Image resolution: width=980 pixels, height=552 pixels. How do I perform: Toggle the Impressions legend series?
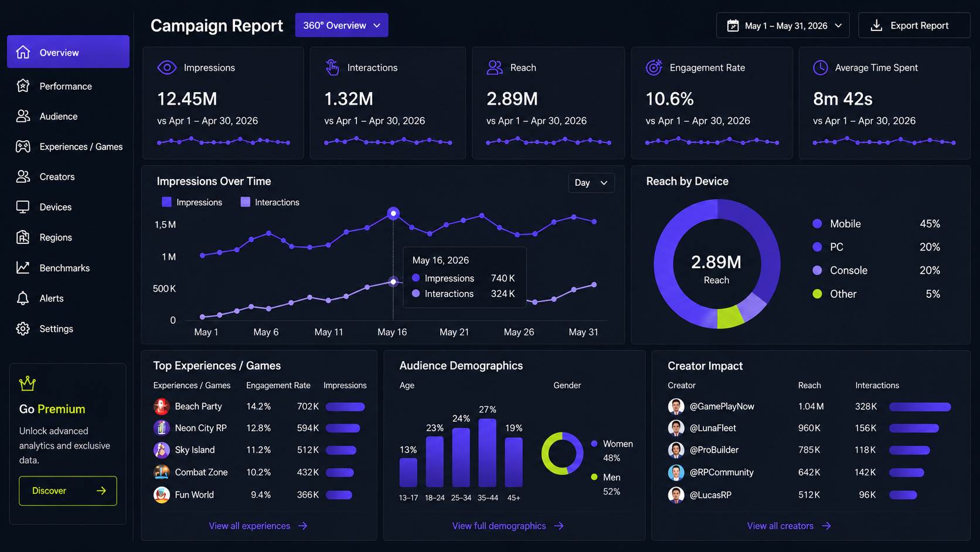click(x=192, y=202)
